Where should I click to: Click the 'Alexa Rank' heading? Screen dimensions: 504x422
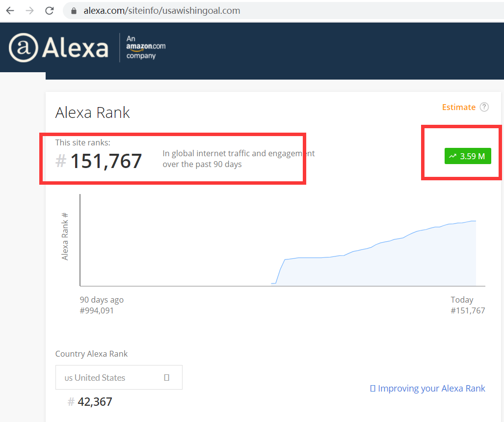pyautogui.click(x=92, y=113)
